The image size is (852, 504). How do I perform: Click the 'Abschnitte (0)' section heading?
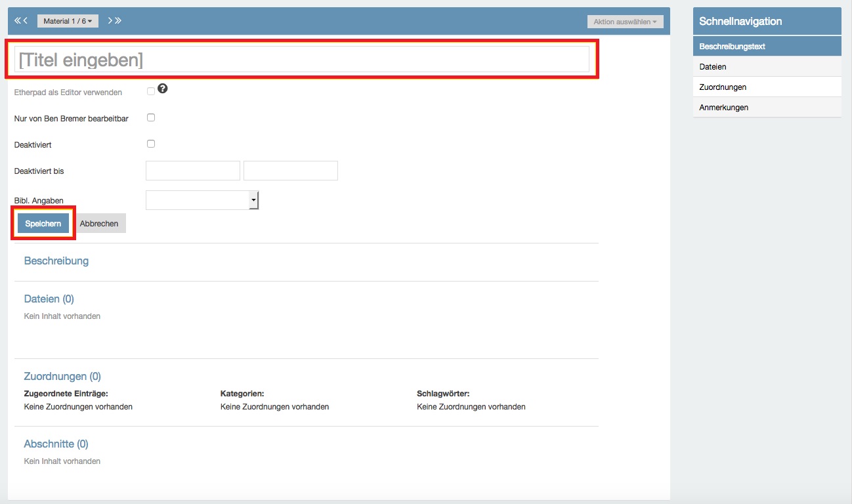tap(56, 444)
